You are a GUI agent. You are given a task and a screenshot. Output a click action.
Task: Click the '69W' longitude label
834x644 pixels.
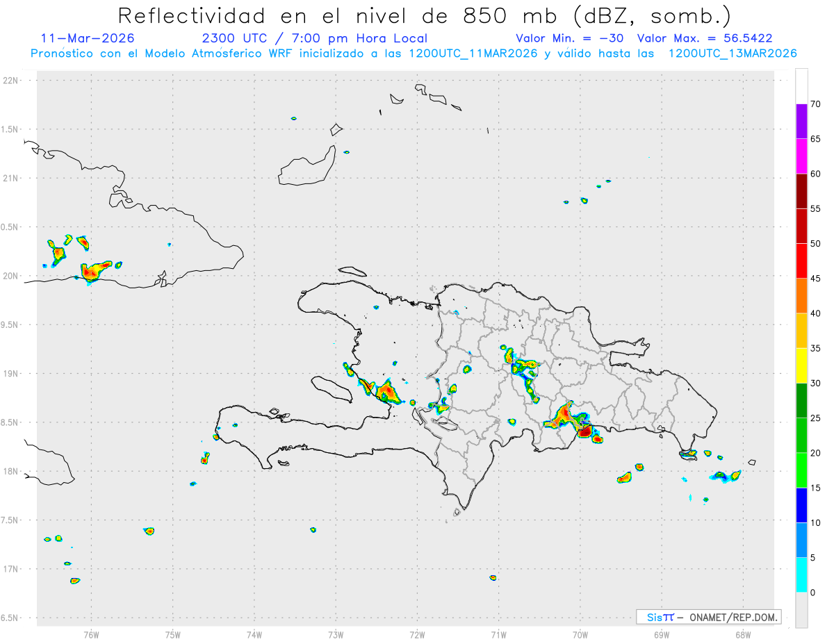point(661,634)
